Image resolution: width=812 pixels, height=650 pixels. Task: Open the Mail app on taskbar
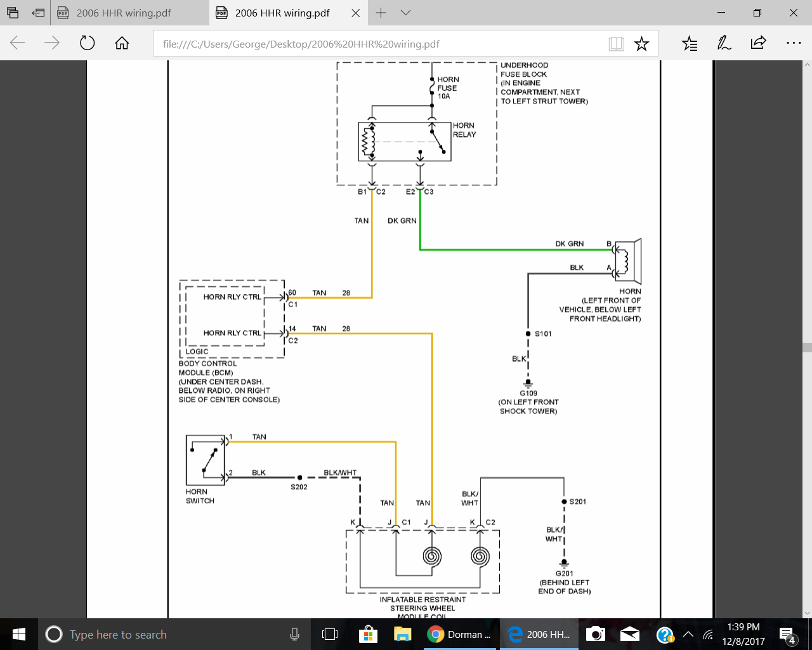pos(629,634)
